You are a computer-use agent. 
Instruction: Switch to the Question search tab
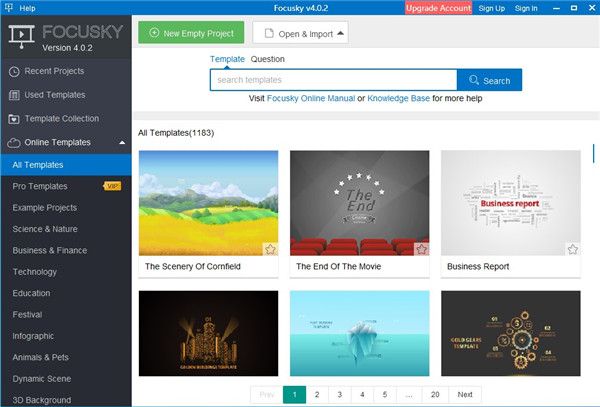coord(267,59)
